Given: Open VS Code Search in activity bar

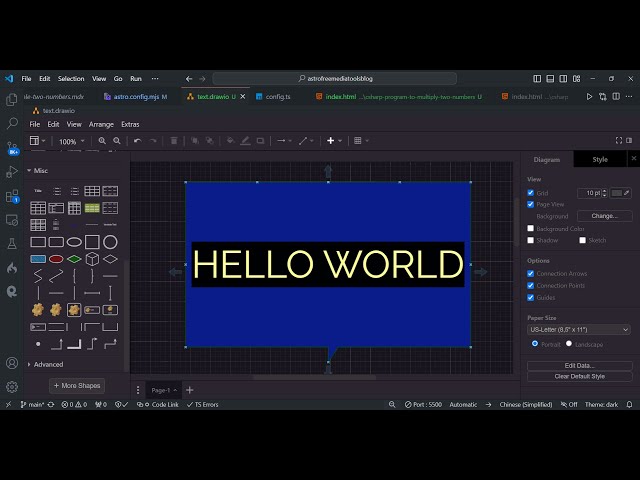Looking at the screenshot, I should pyautogui.click(x=12, y=123).
